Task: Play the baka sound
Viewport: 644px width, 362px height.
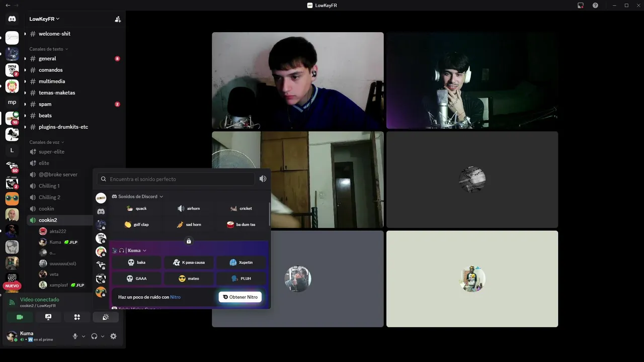Action: 136,262
